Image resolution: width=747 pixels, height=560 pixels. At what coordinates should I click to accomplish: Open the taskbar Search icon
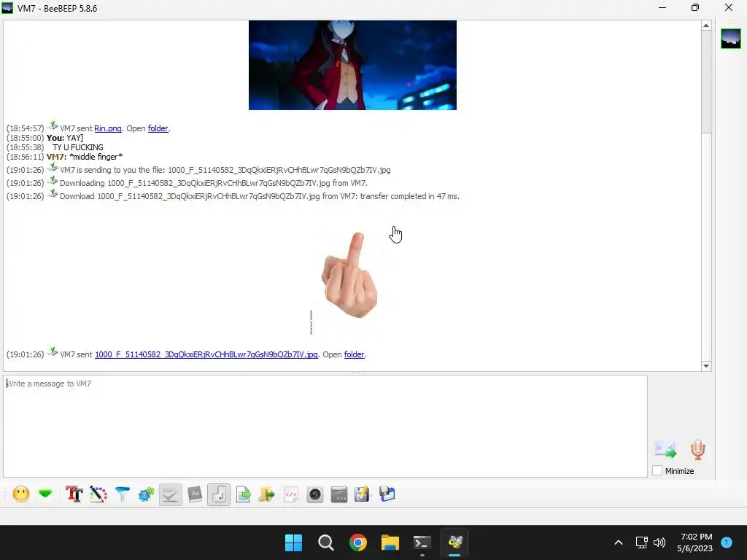326,542
